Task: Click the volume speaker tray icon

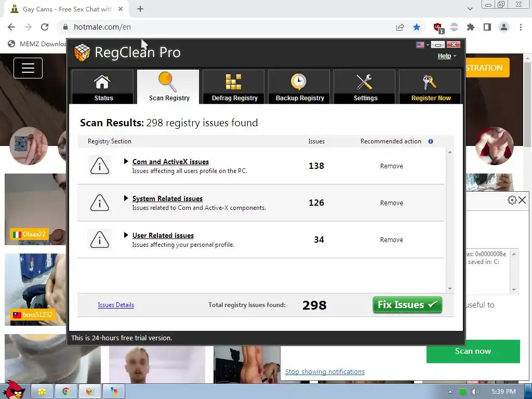Action: 475,392
